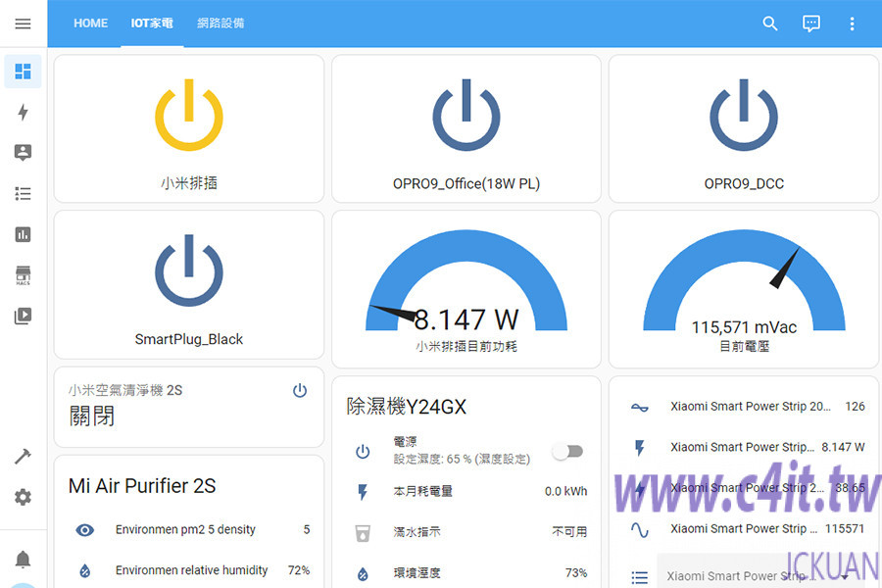This screenshot has height=588, width=882.
Task: Click the relative humidity droplet icon
Action: point(85,570)
